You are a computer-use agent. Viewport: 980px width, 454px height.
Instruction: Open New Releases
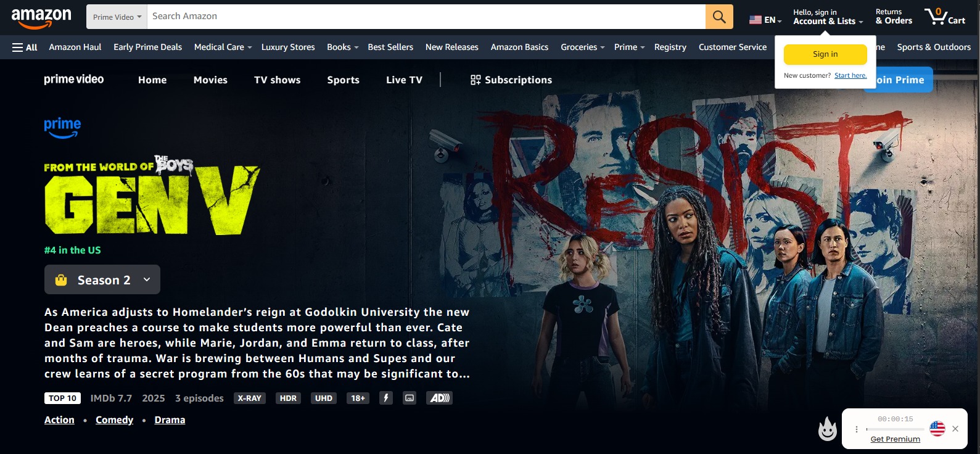(452, 47)
